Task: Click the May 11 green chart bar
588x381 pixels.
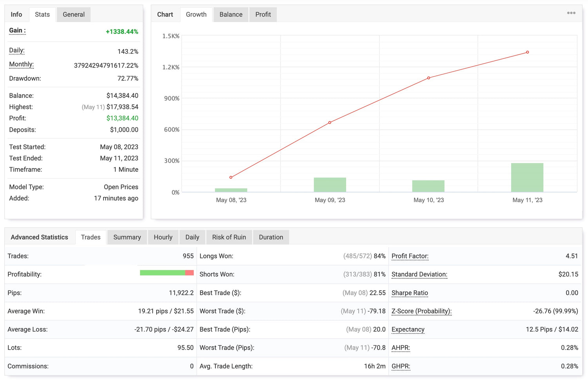Action: 527,178
